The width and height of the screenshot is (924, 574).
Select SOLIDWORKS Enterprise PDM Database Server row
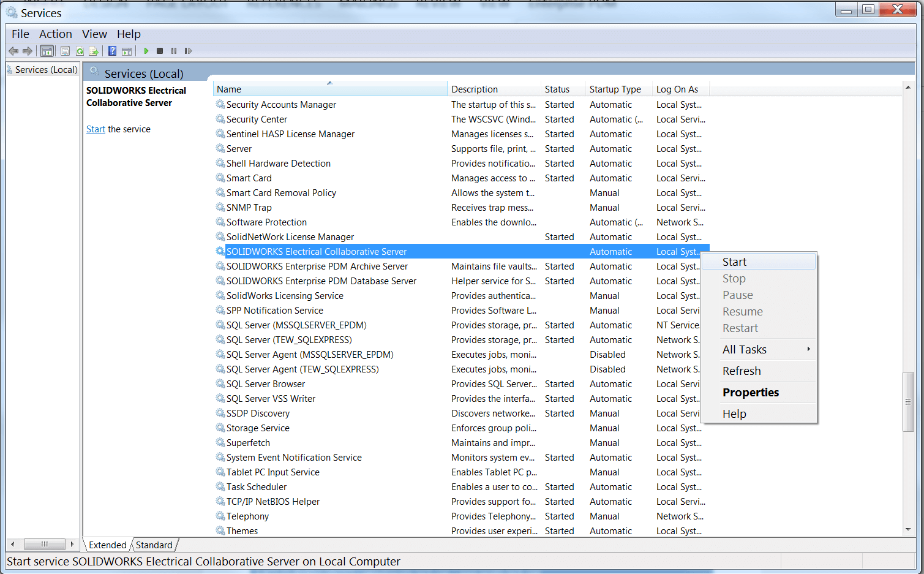[x=461, y=281]
